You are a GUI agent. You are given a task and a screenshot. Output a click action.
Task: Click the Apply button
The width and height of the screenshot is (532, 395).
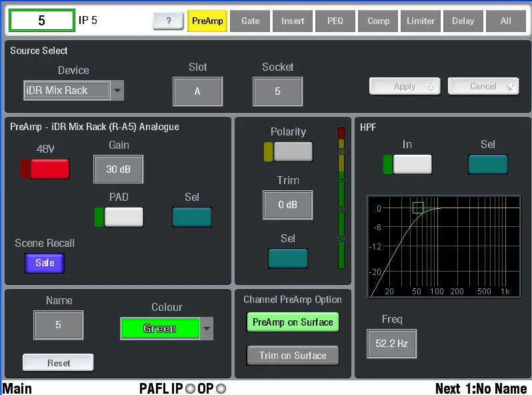tap(405, 86)
